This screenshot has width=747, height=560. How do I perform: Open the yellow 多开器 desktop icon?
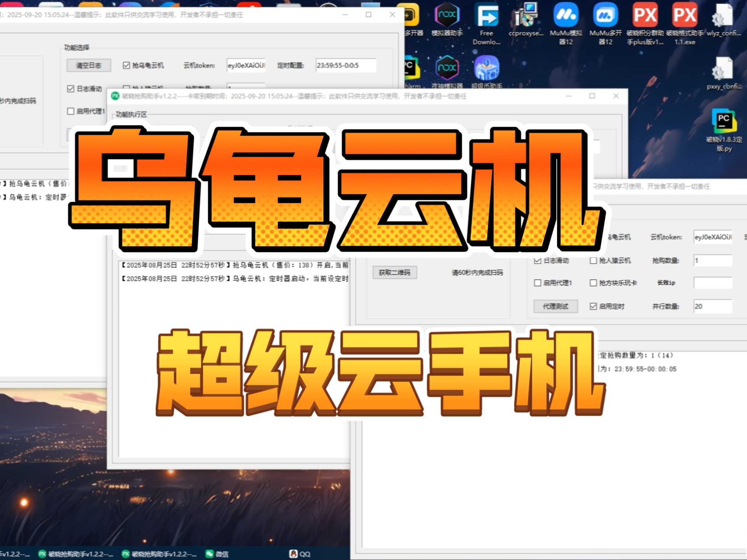coord(412,20)
